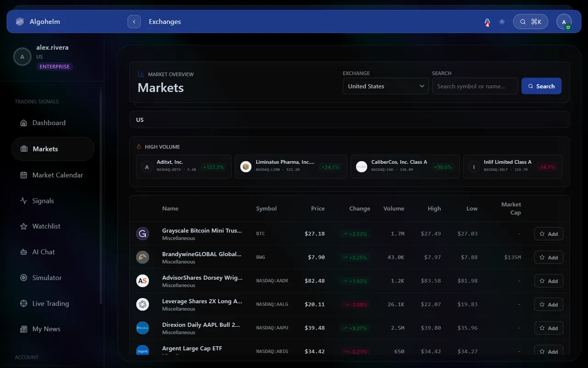Click the Market Overview chart icon
The height and width of the screenshot is (368, 588).
pos(141,74)
